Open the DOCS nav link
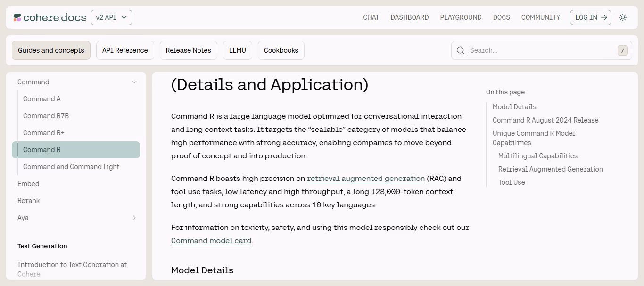The height and width of the screenshot is (286, 644). click(502, 17)
